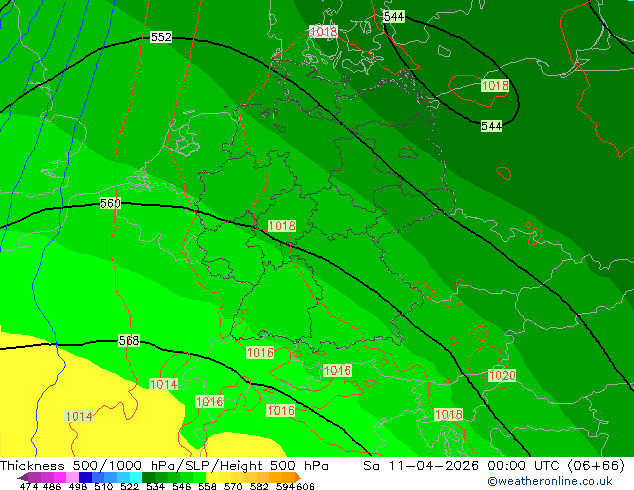Click the forecast run text '(06+66)'

[x=596, y=466]
